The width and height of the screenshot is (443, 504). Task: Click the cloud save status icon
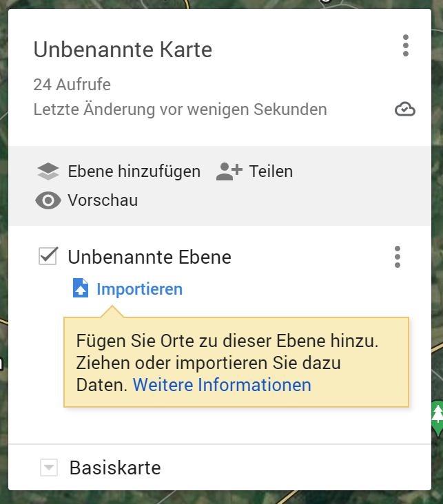point(405,109)
